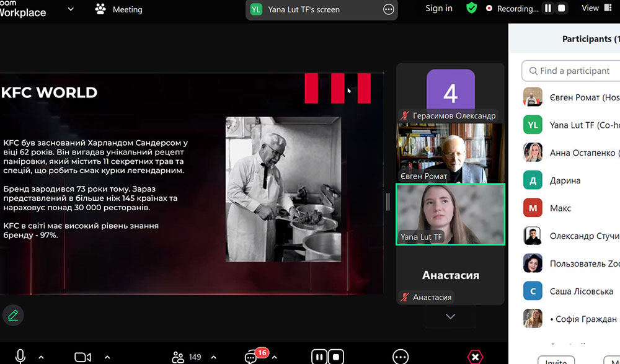Click the search magnifier icon
This screenshot has width=620, height=364.
[x=533, y=71]
